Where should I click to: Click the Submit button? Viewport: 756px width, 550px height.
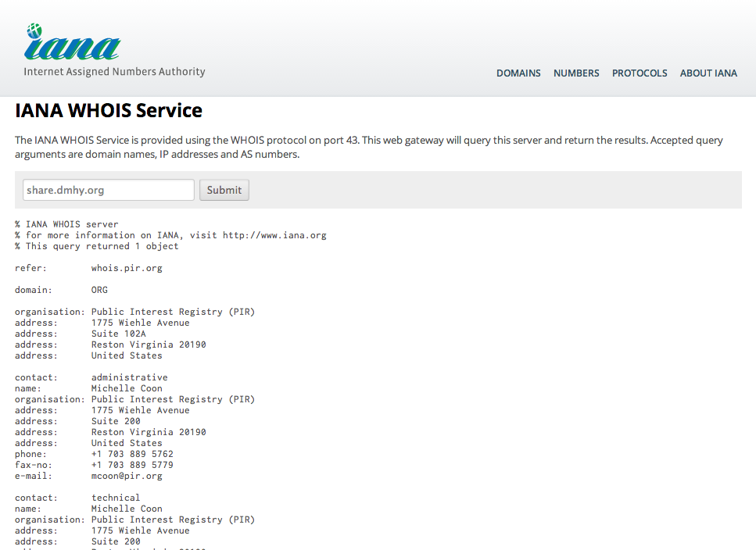click(x=224, y=190)
